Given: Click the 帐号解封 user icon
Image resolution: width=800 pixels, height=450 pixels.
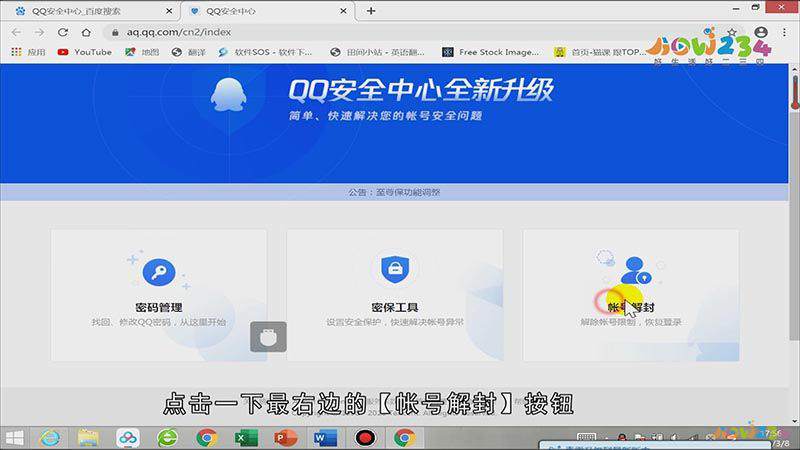Looking at the screenshot, I should [635, 270].
